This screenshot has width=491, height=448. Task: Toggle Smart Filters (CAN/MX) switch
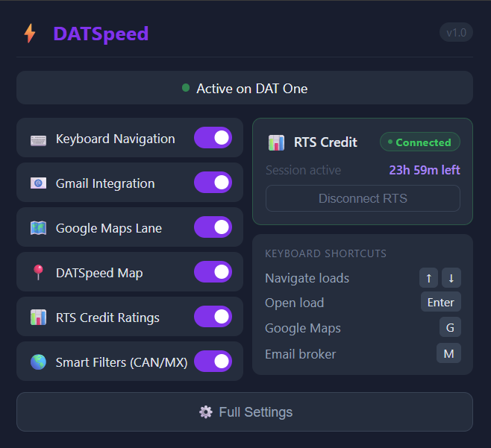[x=213, y=362]
